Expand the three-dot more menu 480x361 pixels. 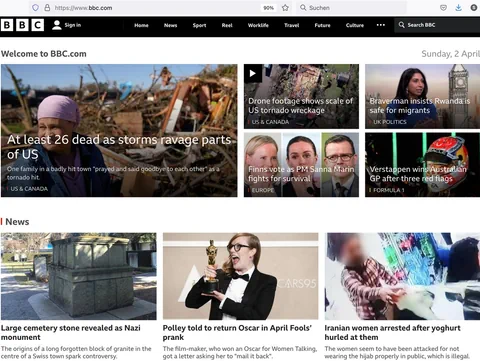381,25
